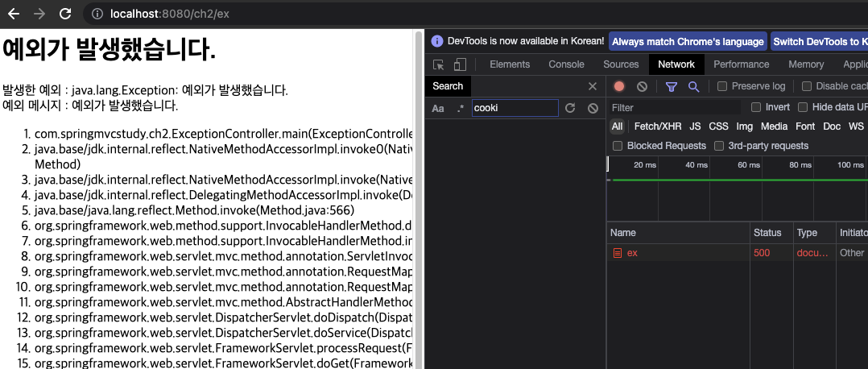Switch to the Performance tab
This screenshot has height=369, width=868.
[742, 64]
